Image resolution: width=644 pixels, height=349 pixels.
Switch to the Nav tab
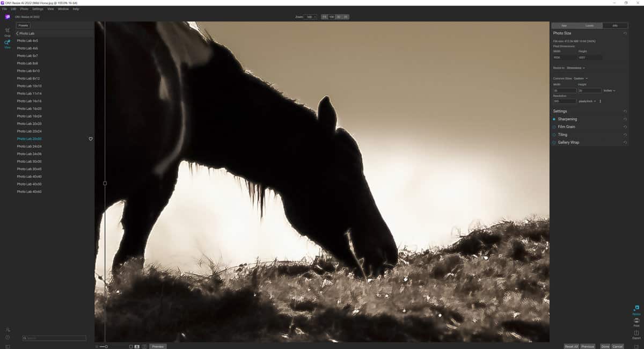[564, 25]
